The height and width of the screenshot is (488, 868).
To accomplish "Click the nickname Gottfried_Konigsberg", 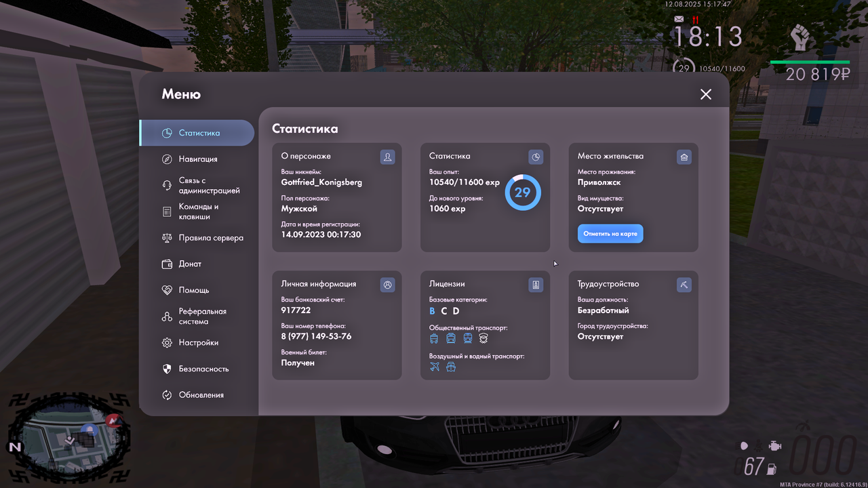I will point(321,182).
